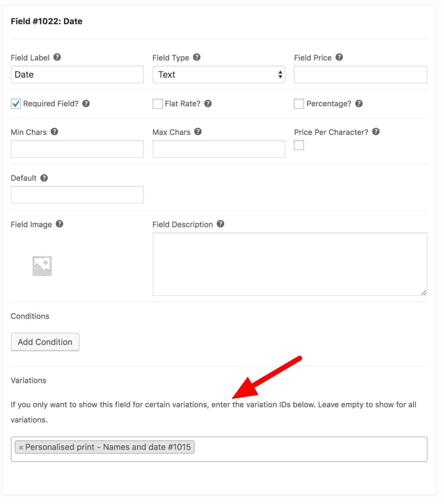Enable the Flat Rate checkbox

tap(158, 104)
